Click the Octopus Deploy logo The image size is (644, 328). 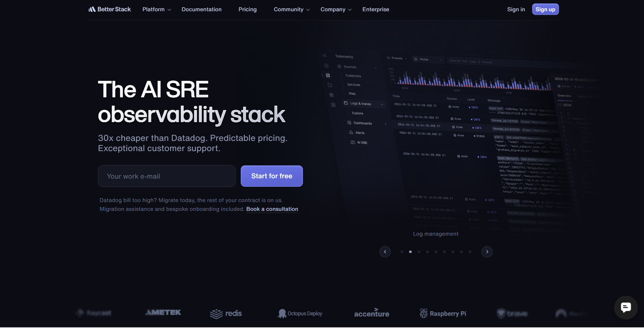[300, 314]
